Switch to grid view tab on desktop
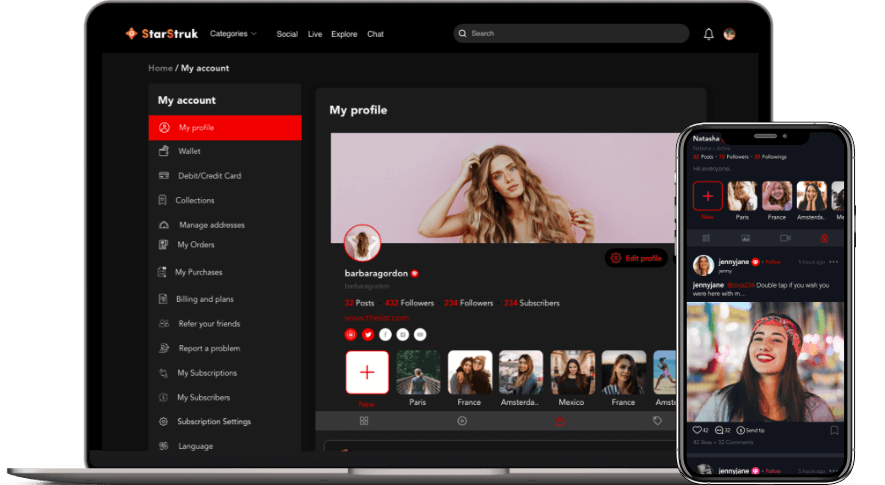Viewport: 885px width, 485px height. [364, 421]
